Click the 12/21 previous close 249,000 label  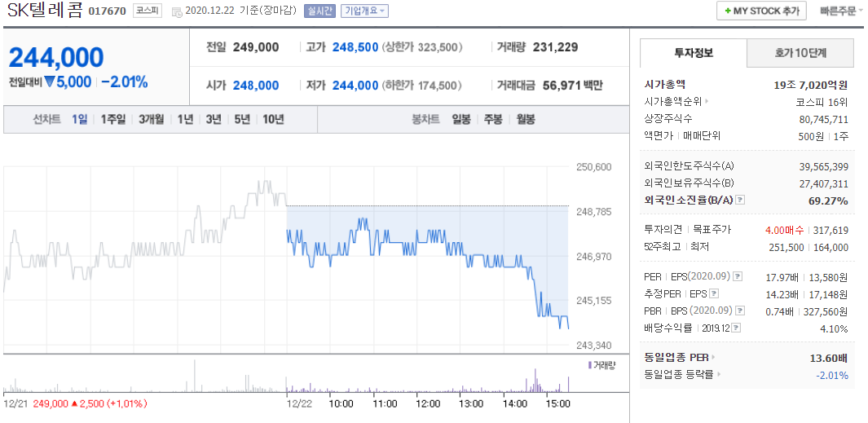click(x=51, y=403)
